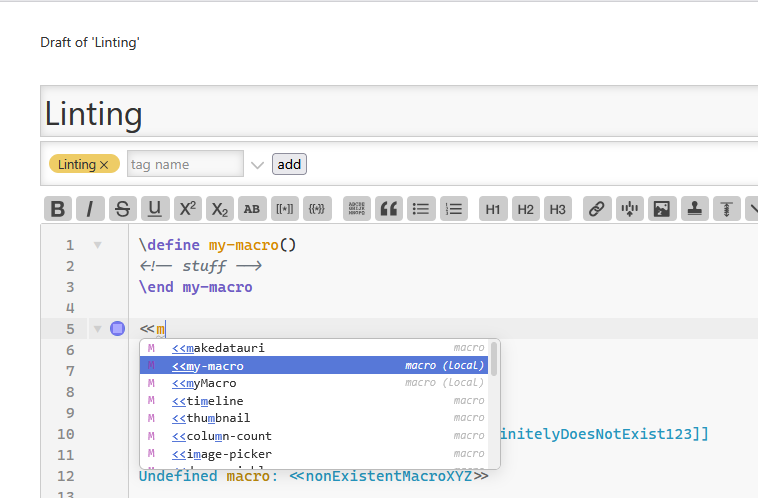758x498 pixels.
Task: Collapse the fold arrow at line 5
Action: [97, 329]
